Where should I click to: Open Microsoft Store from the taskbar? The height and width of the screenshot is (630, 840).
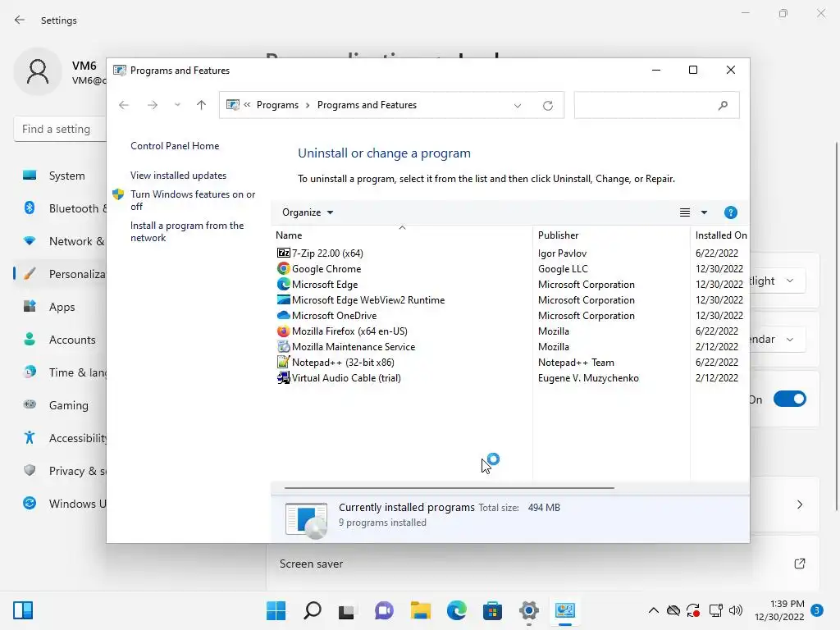(x=492, y=610)
